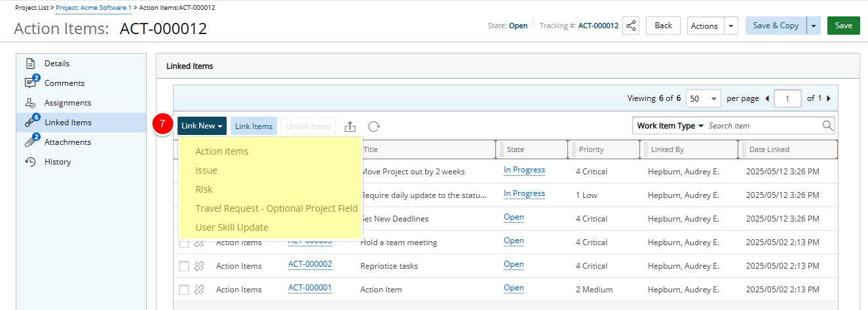Open ACT-000002 link
The width and height of the screenshot is (868, 310).
310,265
